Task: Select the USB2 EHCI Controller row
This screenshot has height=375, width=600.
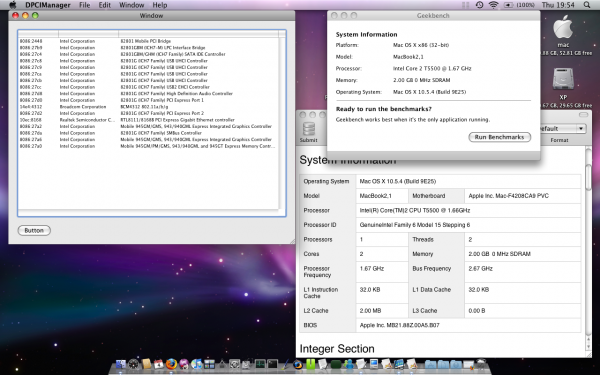Action: point(148,87)
